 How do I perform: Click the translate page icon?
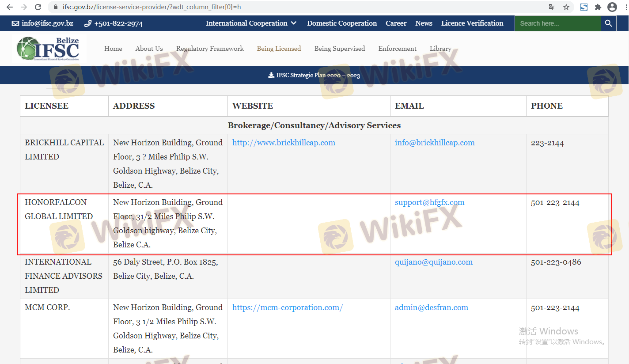coord(552,7)
